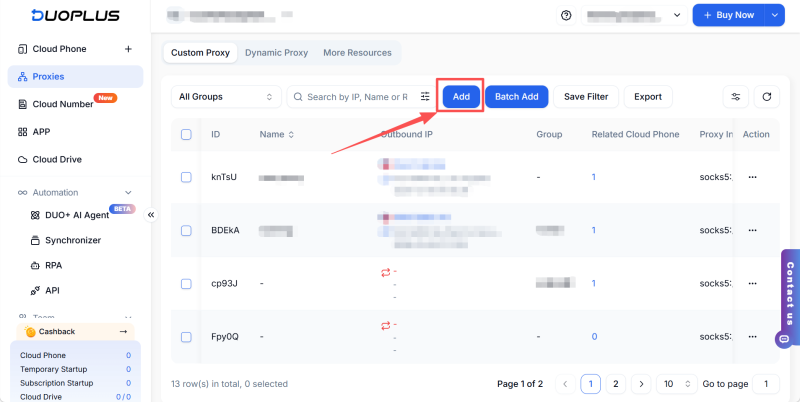
Task: Switch to the More Resources tab
Action: click(356, 52)
